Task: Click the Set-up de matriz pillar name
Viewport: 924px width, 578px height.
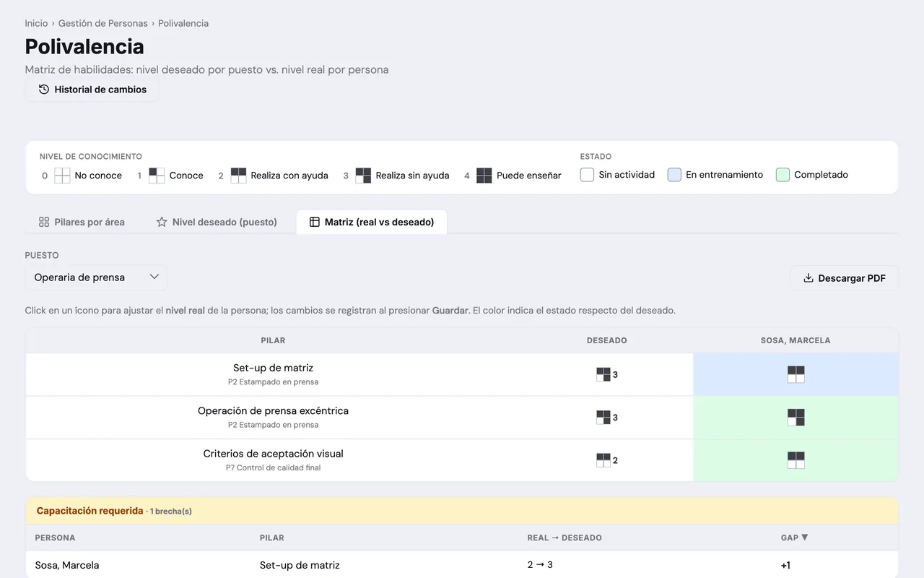Action: (x=273, y=368)
